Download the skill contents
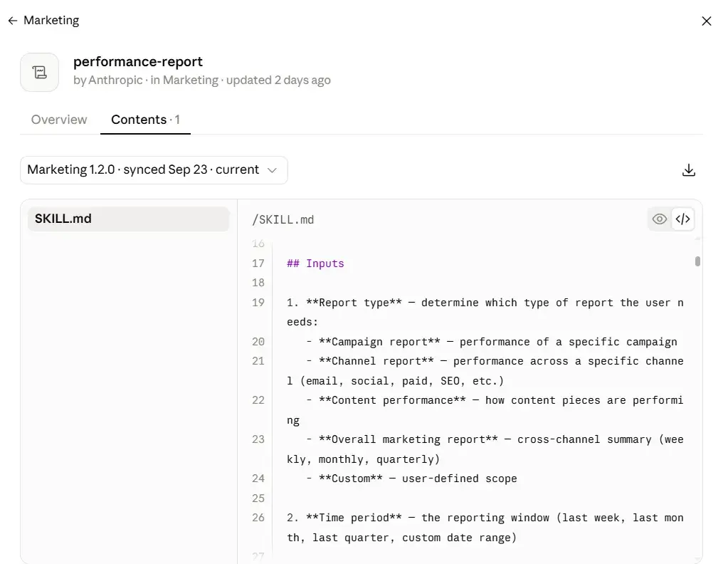This screenshot has height=564, width=728. (x=689, y=170)
